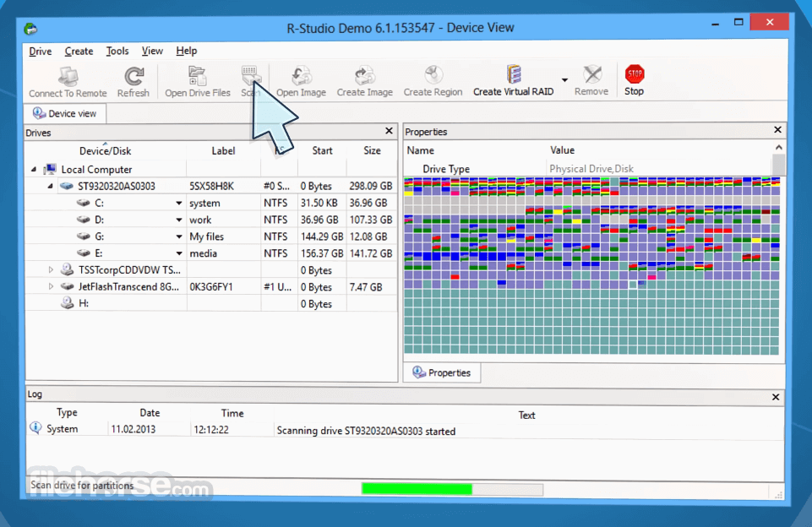Image resolution: width=812 pixels, height=527 pixels.
Task: Close the Log panel
Action: point(775,397)
